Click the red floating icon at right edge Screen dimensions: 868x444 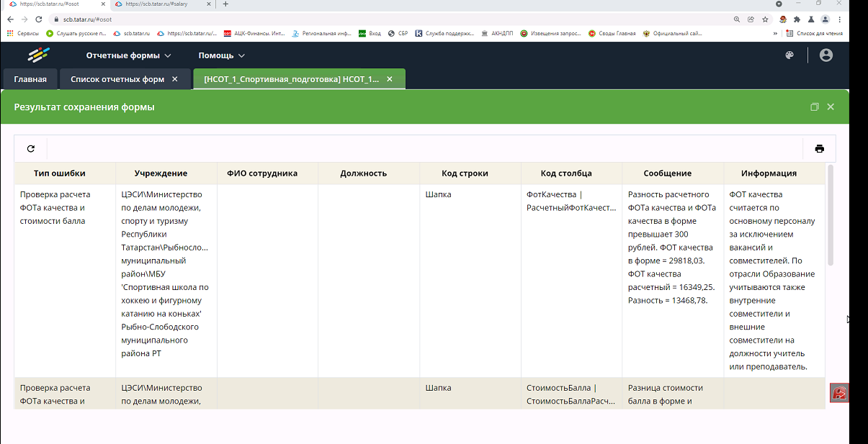839,393
